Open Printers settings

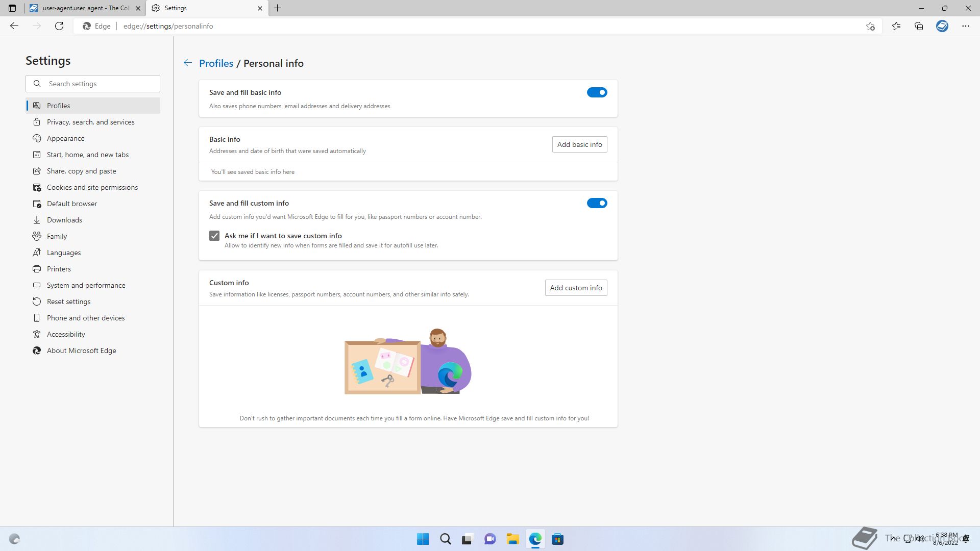[93, 269]
